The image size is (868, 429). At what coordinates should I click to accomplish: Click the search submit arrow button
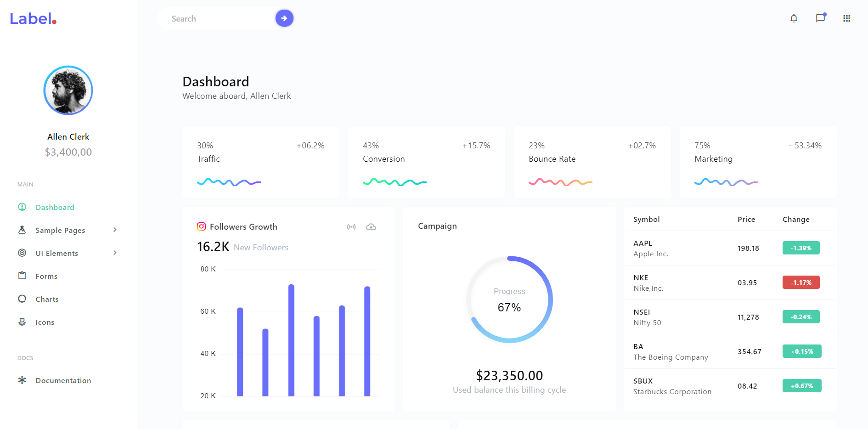[284, 18]
